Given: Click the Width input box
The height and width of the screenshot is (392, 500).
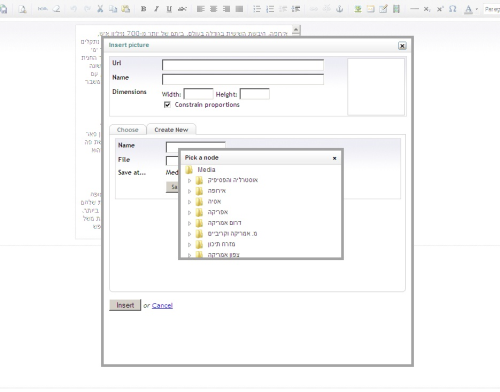Looking at the screenshot, I should 198,94.
